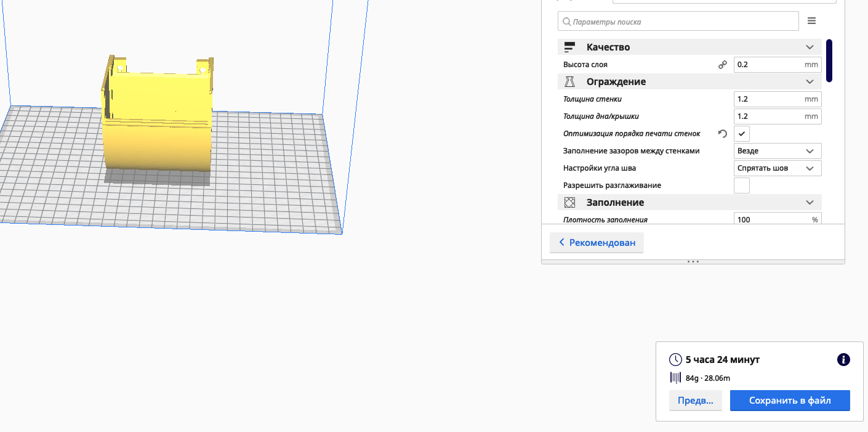Click the info icon in the print summary
This screenshot has width=868, height=432.
tap(843, 360)
